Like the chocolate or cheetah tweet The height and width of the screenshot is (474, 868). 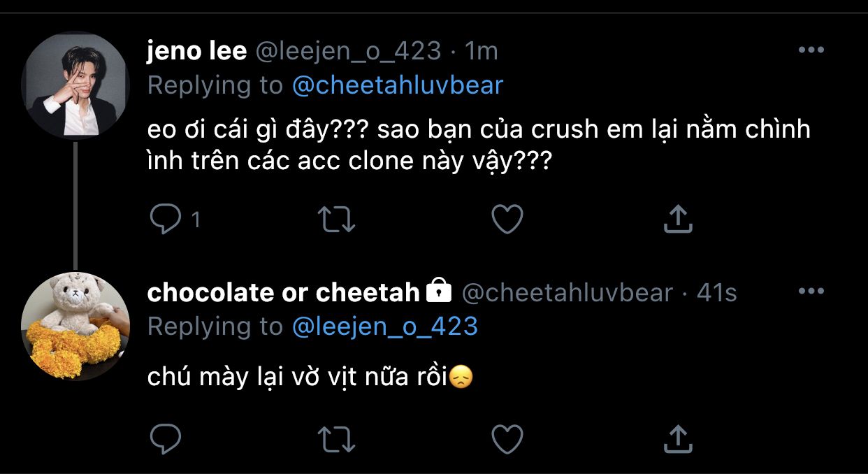pos(507,439)
